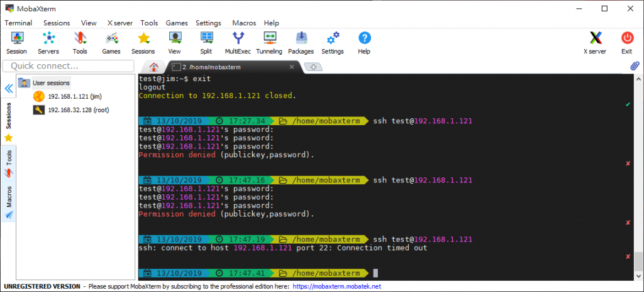The height and width of the screenshot is (292, 644).
Task: Click the 17:47.16 prompt timestamp
Action: [x=246, y=180]
